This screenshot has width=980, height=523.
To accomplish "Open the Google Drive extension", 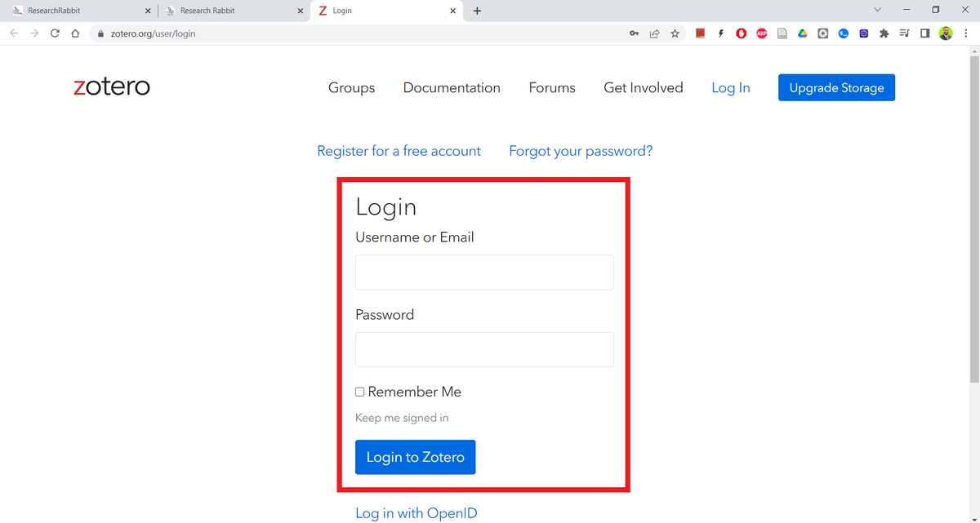I will [802, 33].
